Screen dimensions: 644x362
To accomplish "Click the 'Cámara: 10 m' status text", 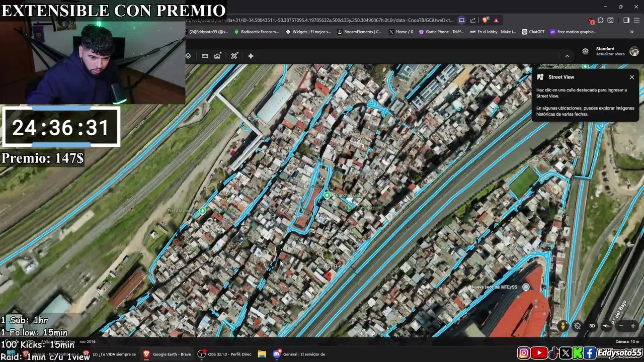I will (x=627, y=342).
